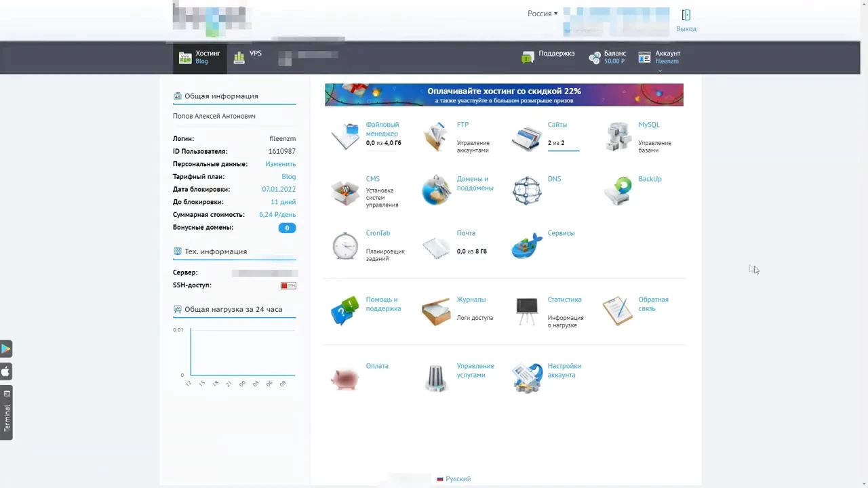868x488 pixels.
Task: Click the Выход logout button
Action: (x=686, y=20)
